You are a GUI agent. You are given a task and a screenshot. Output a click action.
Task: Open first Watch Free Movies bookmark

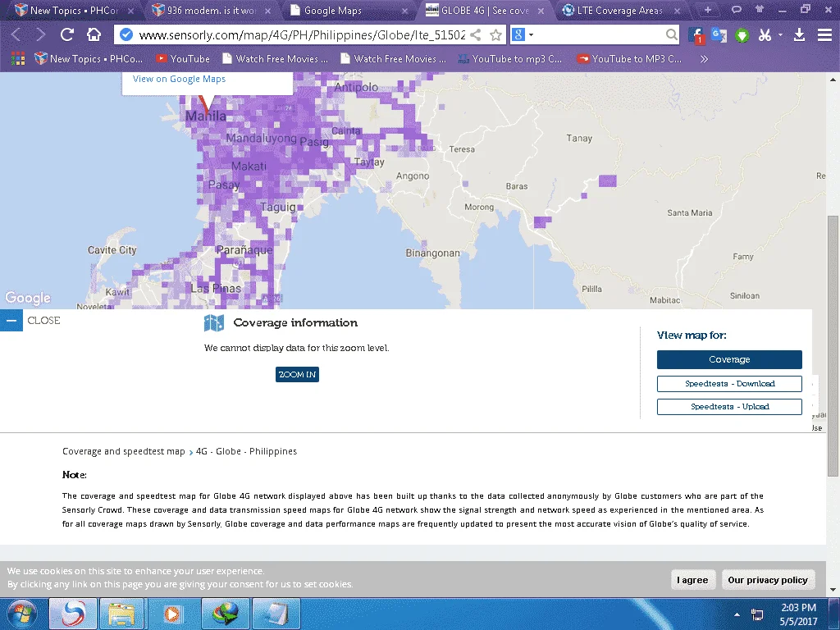276,58
